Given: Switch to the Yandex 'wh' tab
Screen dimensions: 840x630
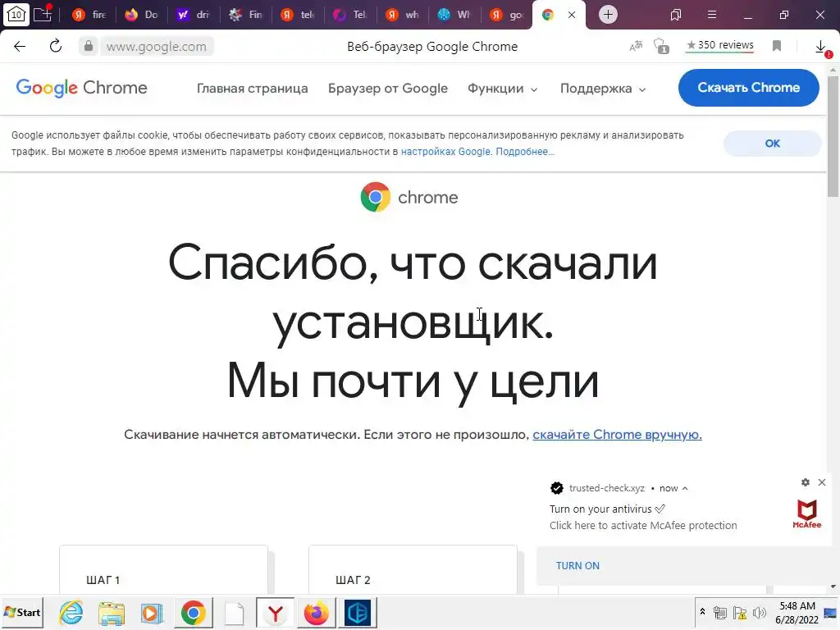Looking at the screenshot, I should click(402, 15).
